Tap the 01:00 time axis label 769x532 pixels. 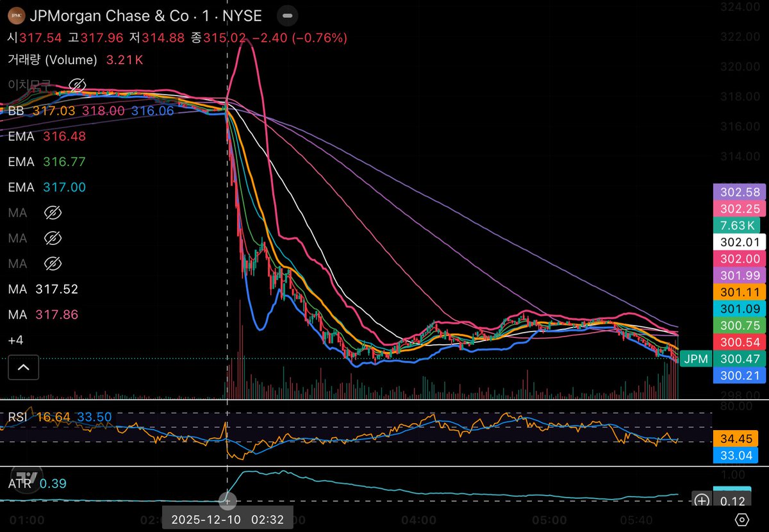click(x=26, y=519)
